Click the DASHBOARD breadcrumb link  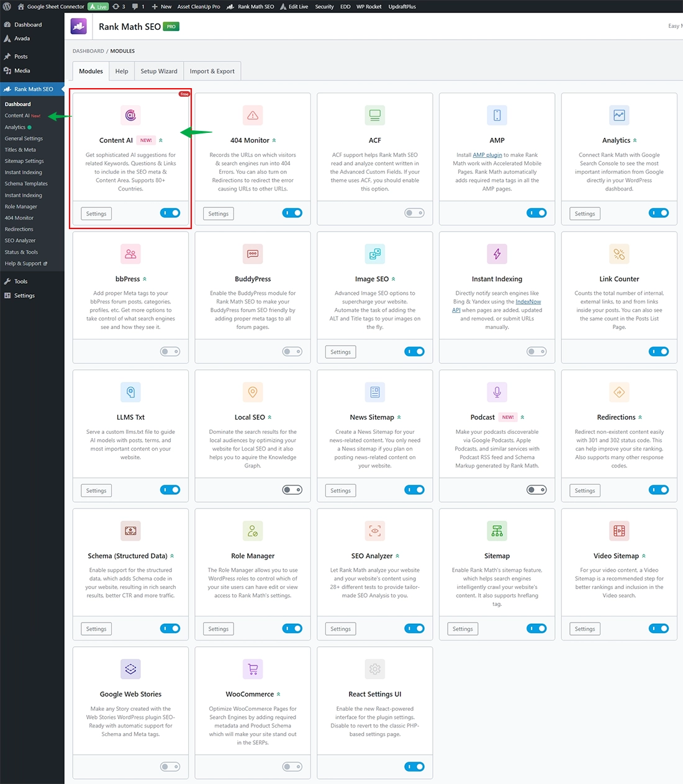point(88,51)
